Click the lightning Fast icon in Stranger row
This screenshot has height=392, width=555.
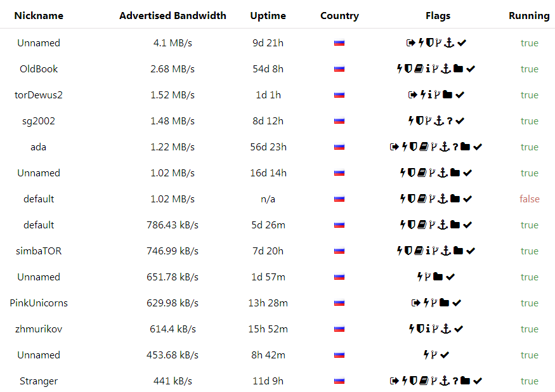tap(405, 381)
